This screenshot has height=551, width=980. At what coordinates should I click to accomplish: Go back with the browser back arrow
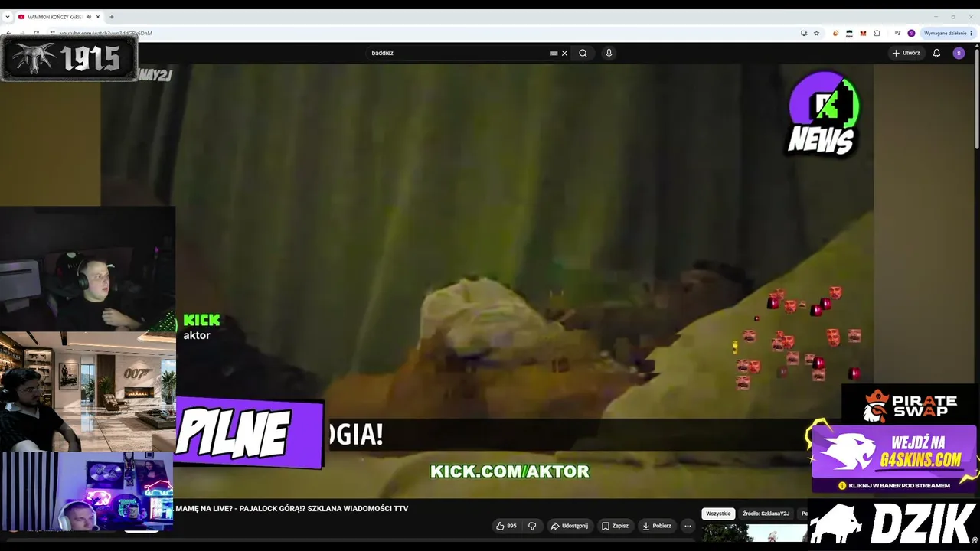tap(8, 33)
